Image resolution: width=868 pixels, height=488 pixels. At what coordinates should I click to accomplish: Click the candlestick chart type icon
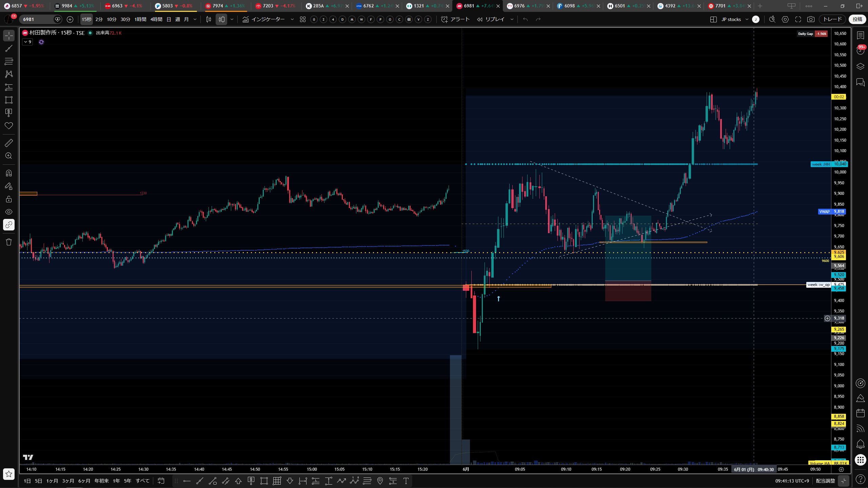[209, 19]
